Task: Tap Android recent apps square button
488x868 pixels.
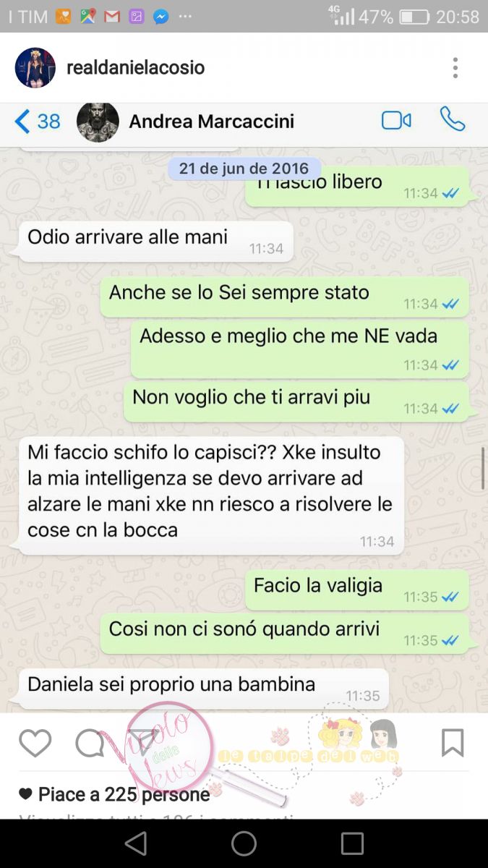Action: (352, 843)
